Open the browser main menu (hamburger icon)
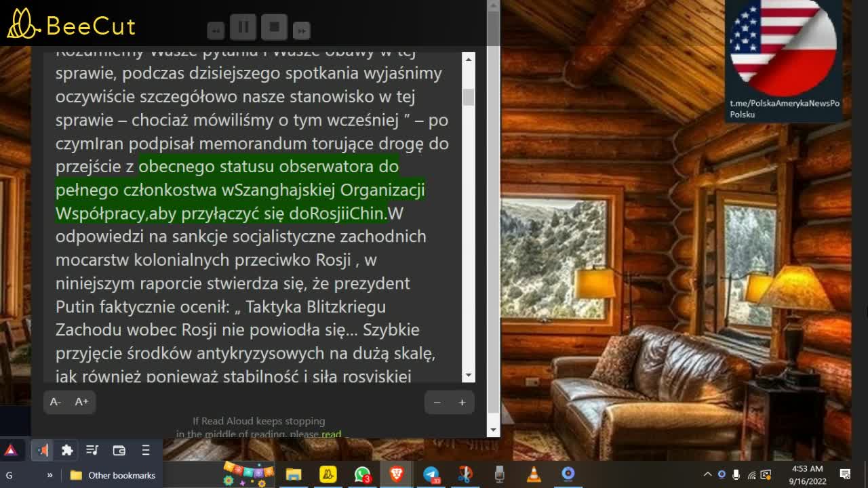 pos(145,450)
